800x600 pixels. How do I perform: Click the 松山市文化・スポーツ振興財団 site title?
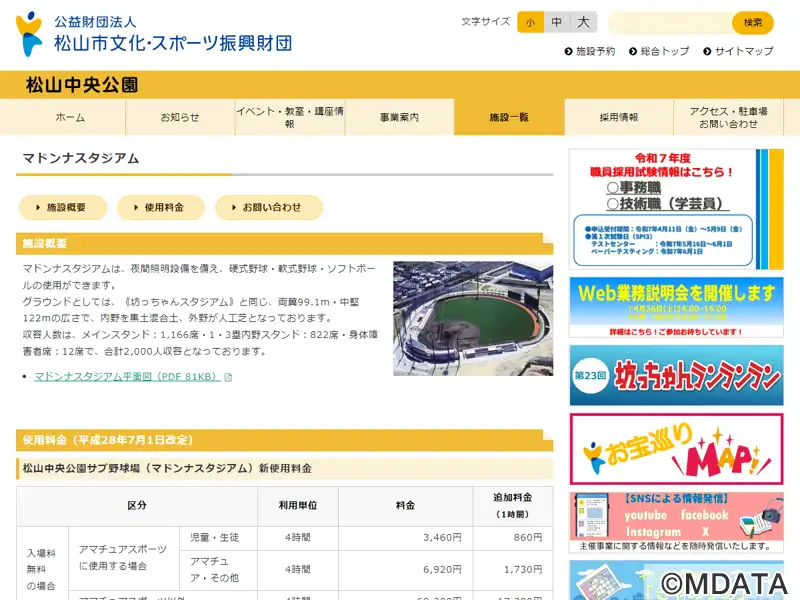tap(173, 43)
